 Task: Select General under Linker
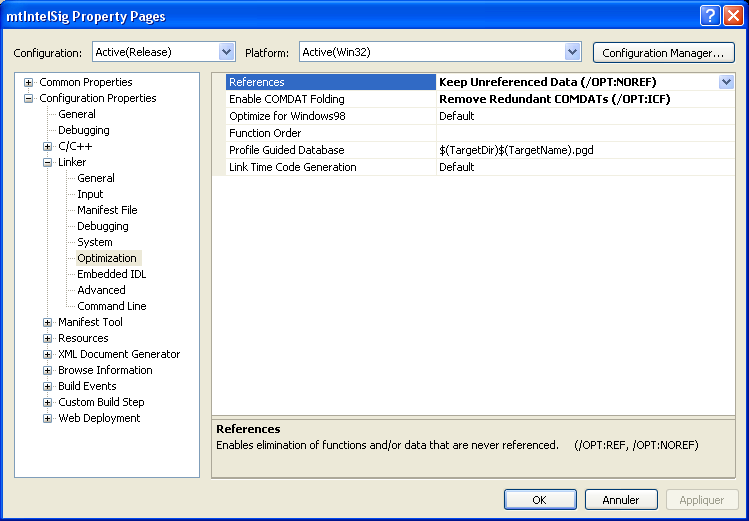(96, 178)
